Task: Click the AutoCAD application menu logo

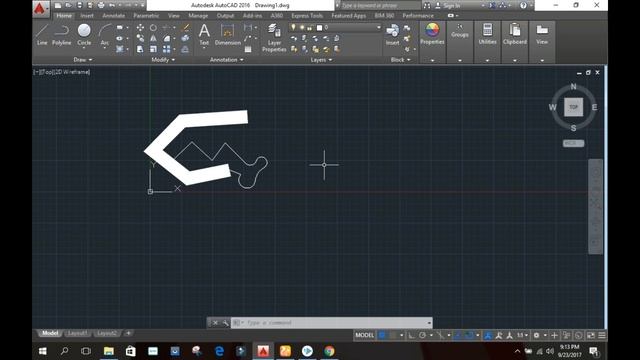Action: tap(40, 8)
